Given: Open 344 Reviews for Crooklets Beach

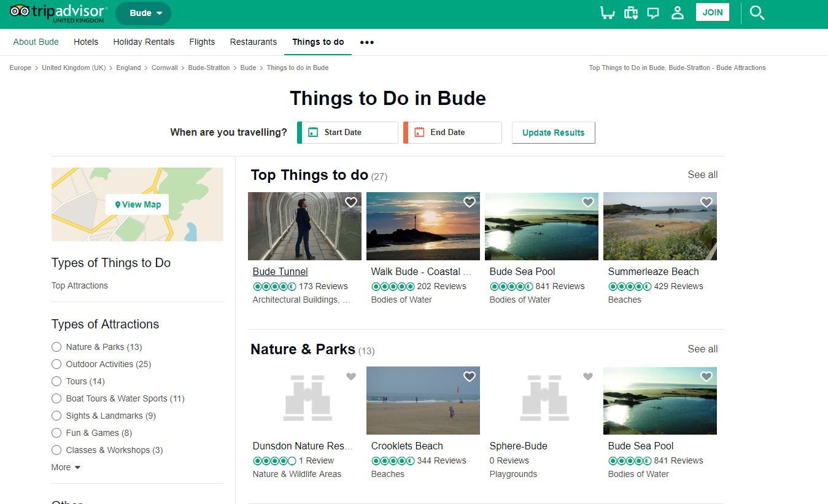Looking at the screenshot, I should click(441, 460).
